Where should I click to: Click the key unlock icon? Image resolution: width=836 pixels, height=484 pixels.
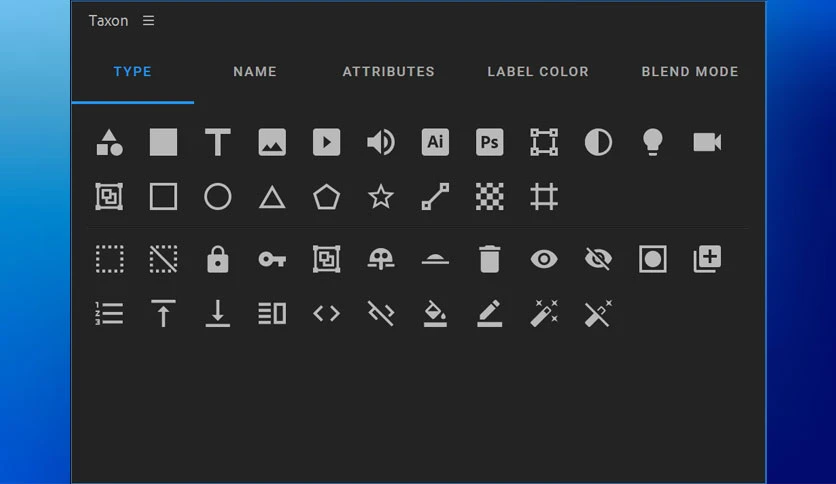(272, 259)
